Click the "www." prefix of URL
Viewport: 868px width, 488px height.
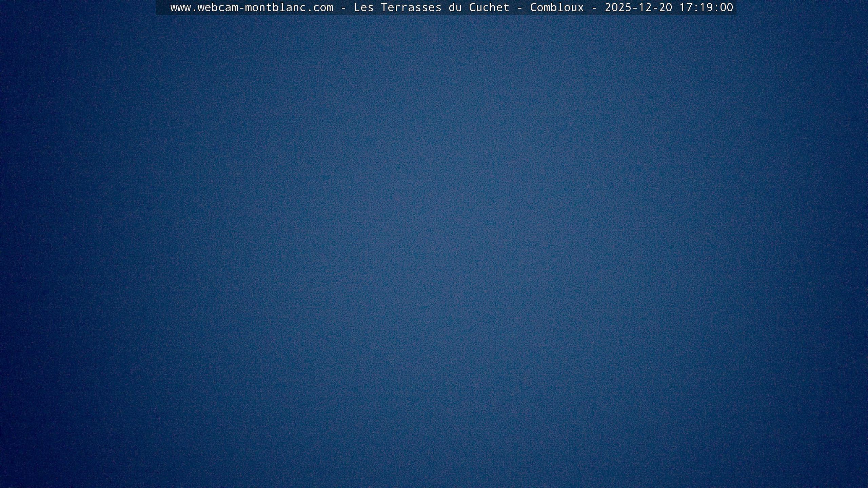tap(184, 7)
